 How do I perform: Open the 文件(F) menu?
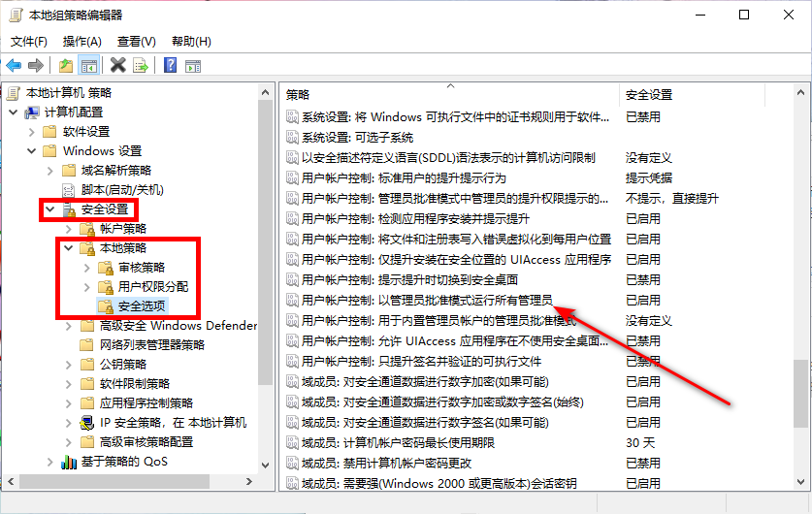pyautogui.click(x=28, y=42)
